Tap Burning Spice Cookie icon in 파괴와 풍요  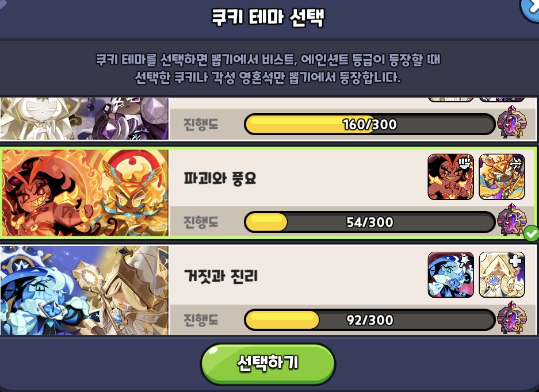[x=450, y=177]
